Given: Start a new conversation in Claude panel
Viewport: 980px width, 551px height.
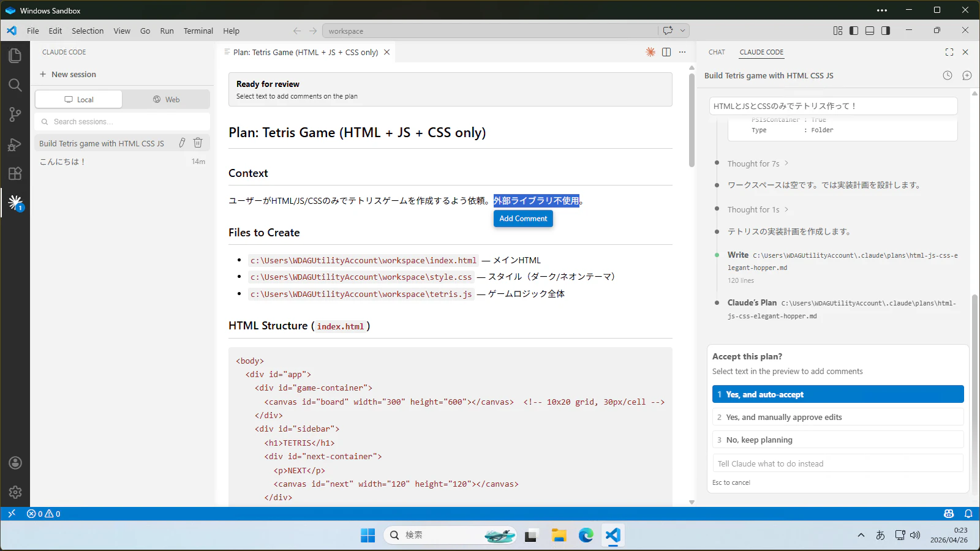Looking at the screenshot, I should 967,75.
